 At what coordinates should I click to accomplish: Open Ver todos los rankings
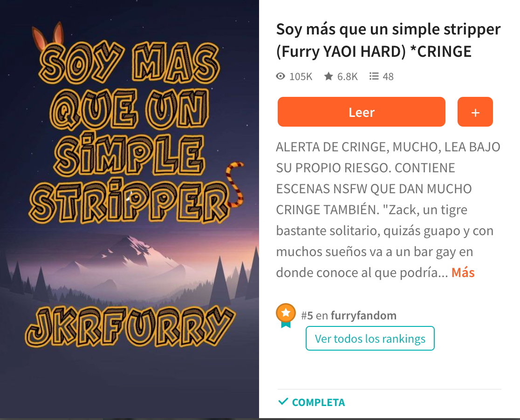pos(370,339)
